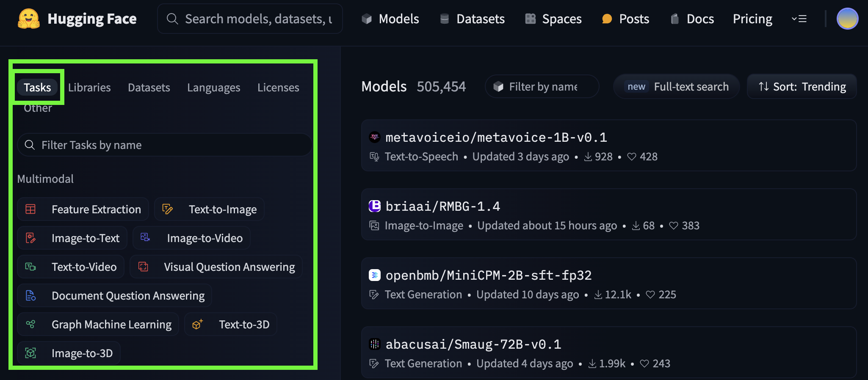Open Spaces in the top navigation
Viewport: 868px width, 380px height.
click(553, 19)
